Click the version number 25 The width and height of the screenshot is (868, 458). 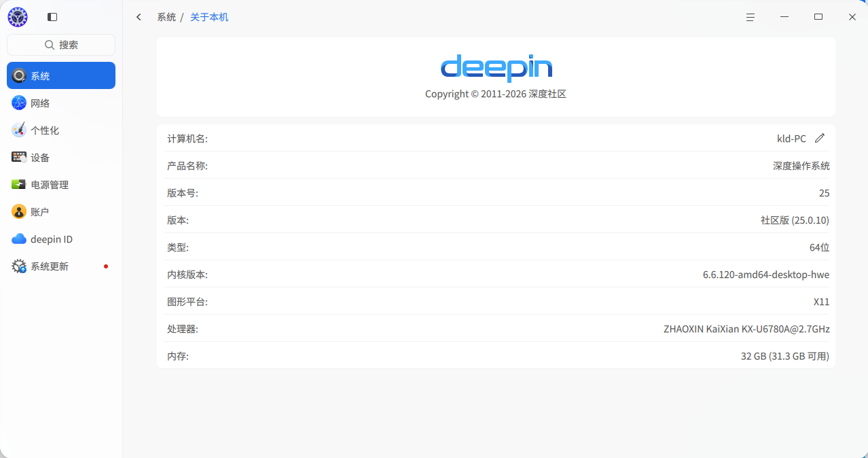click(825, 193)
